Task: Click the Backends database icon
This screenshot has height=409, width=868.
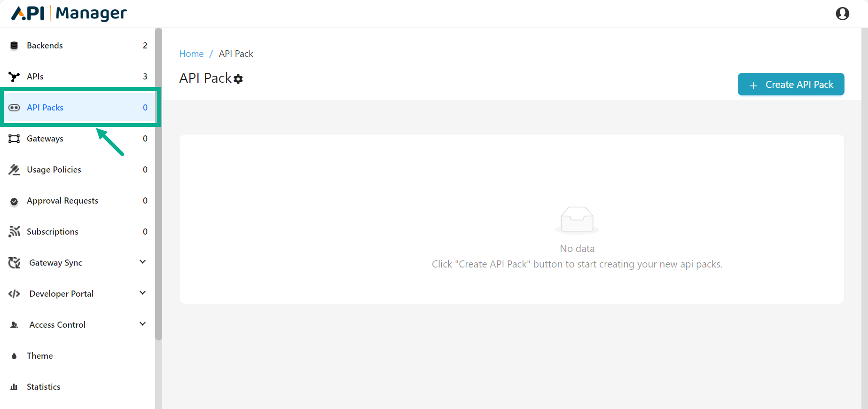Action: (x=14, y=46)
